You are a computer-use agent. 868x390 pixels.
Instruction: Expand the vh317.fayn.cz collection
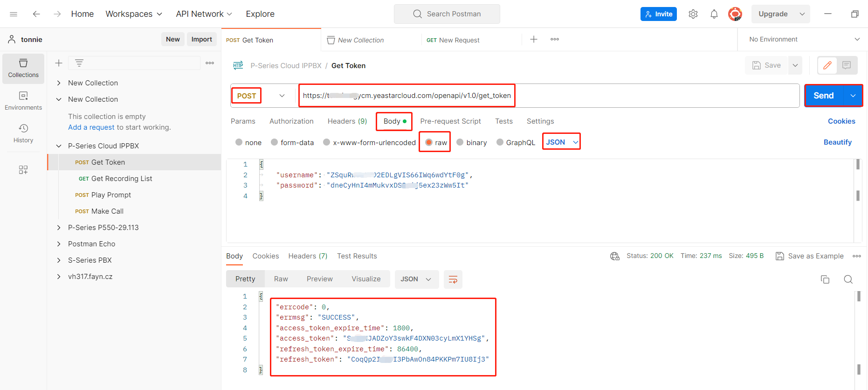[x=59, y=277]
